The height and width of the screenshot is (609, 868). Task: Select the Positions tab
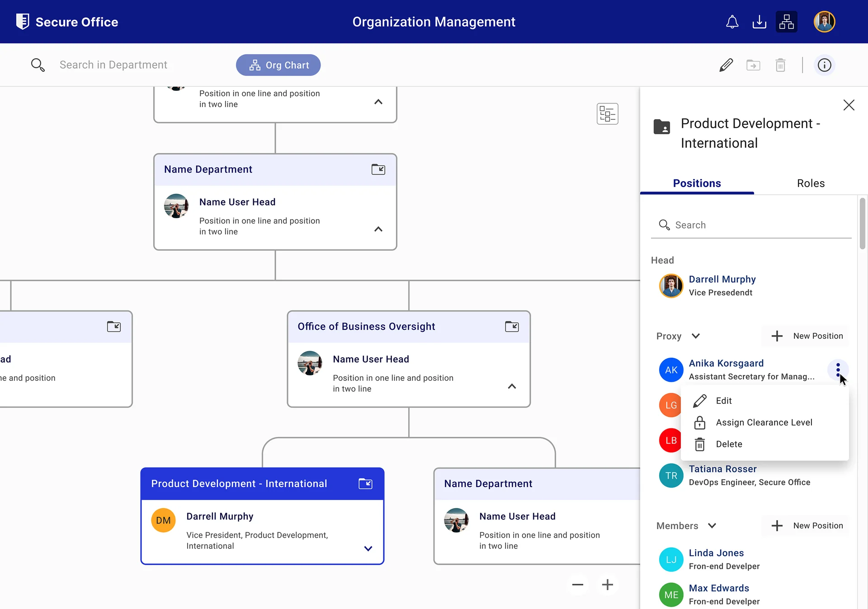[697, 183]
